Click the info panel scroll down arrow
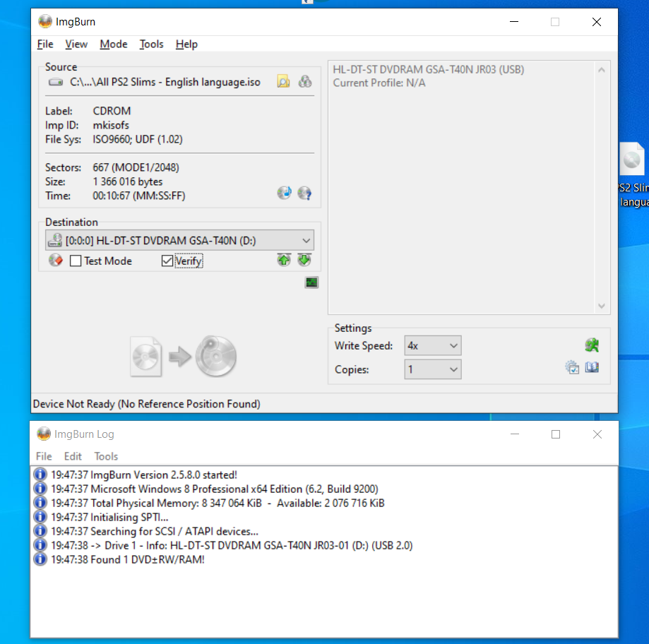Screen dimensions: 649x644 click(x=602, y=306)
